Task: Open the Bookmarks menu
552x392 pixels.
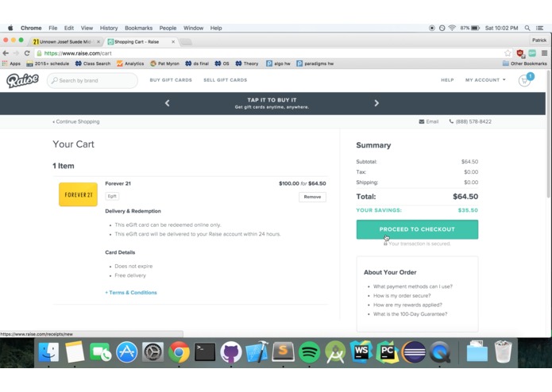Action: [x=139, y=28]
